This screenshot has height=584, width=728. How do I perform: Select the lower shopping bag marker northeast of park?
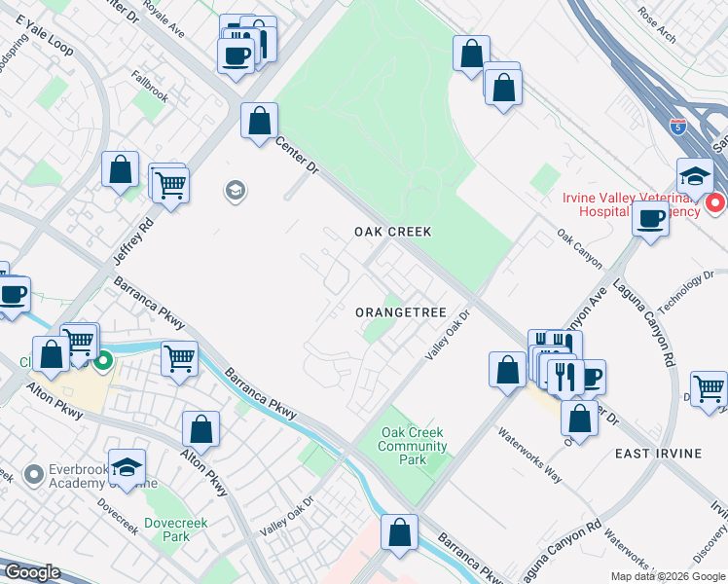click(503, 90)
